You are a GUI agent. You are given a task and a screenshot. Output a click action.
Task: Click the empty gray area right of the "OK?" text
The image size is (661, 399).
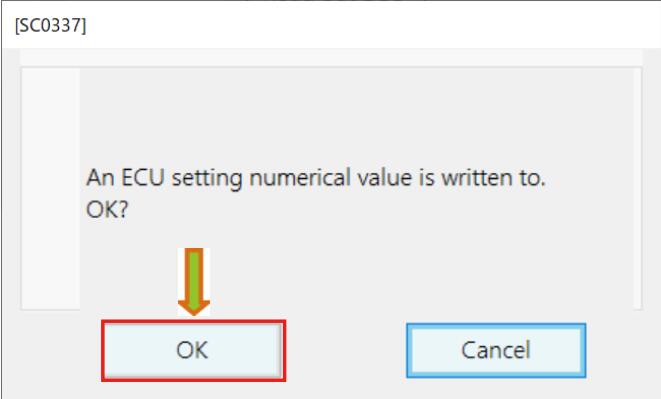point(379,210)
